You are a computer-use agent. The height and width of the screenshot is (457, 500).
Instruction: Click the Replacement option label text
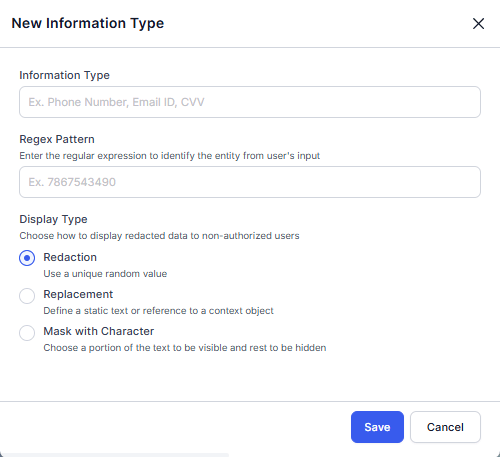coord(78,294)
